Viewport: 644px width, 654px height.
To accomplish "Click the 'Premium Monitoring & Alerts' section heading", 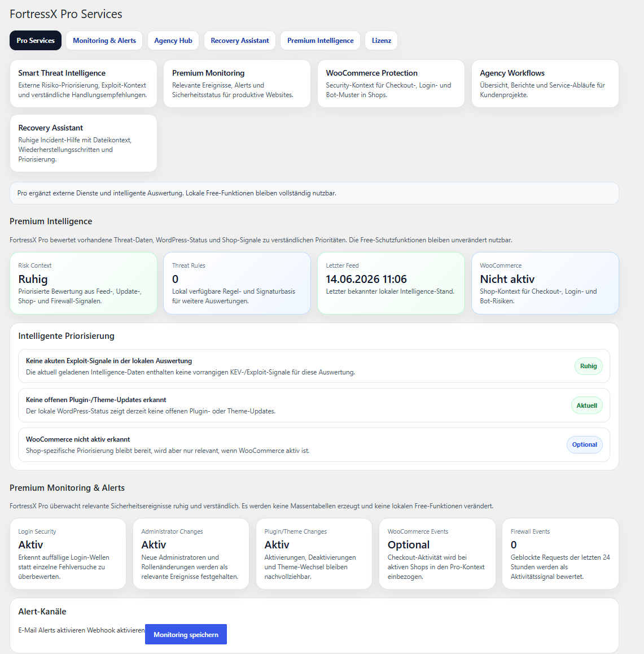I will pos(67,488).
